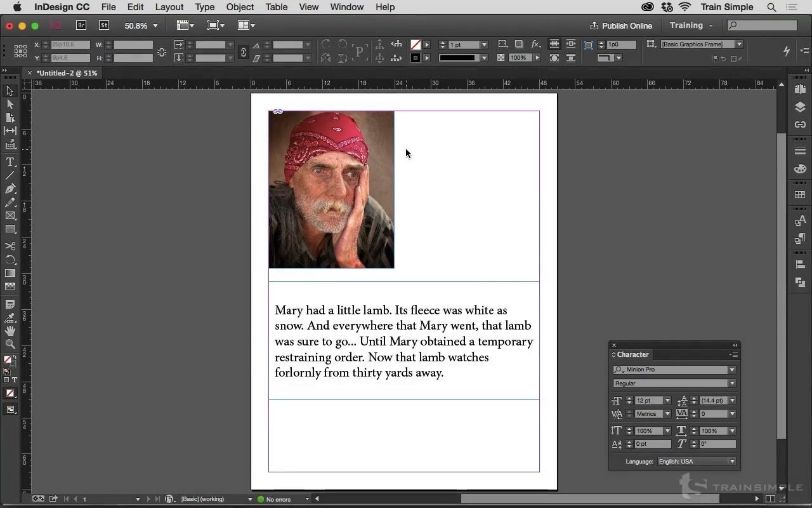The image size is (812, 508).
Task: Select the Direct Selection tool
Action: point(10,104)
